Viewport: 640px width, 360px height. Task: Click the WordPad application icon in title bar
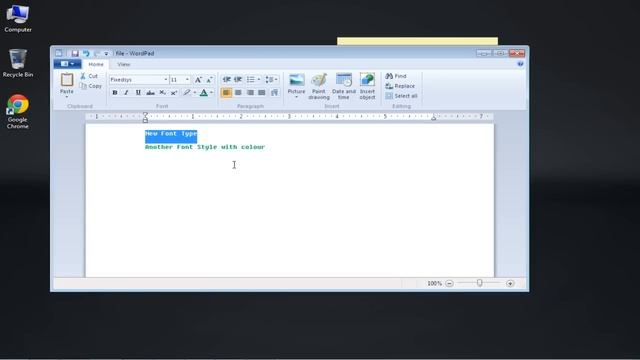tap(59, 53)
